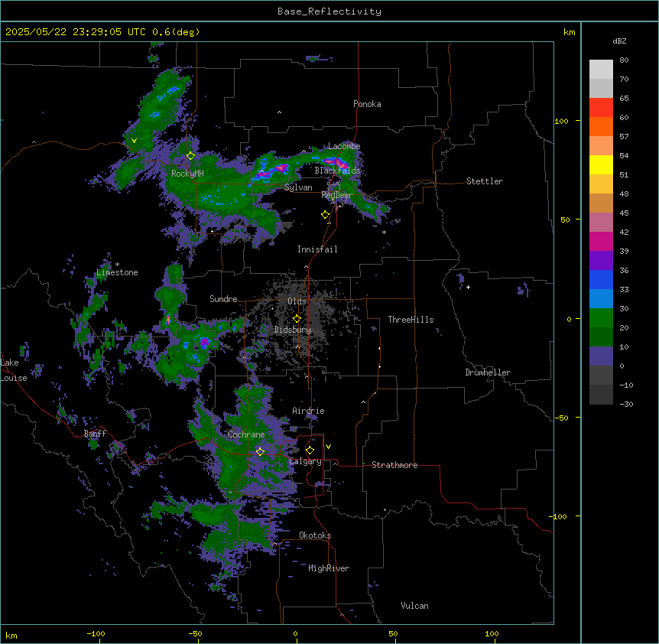Click the RockyMH label
Screen dimensions: 659x644
click(x=187, y=173)
